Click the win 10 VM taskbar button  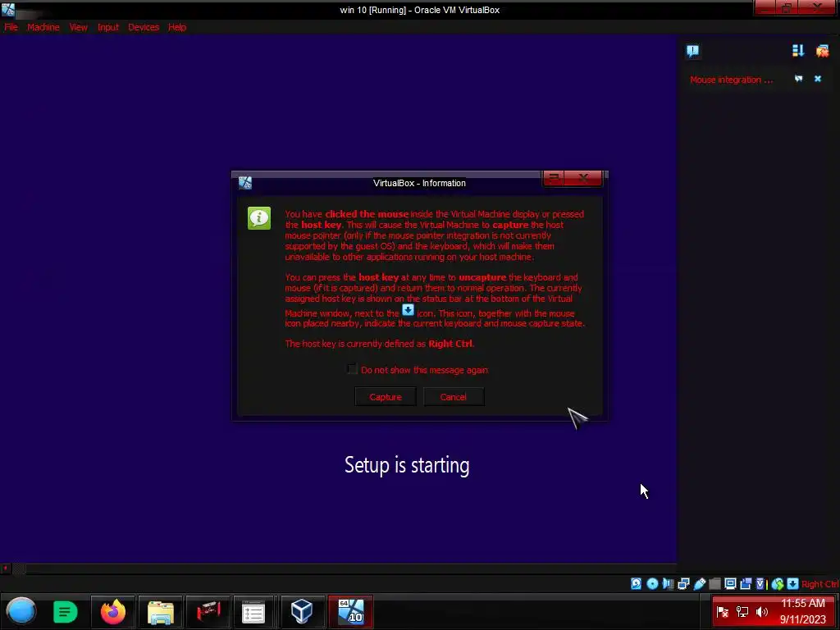tap(351, 611)
